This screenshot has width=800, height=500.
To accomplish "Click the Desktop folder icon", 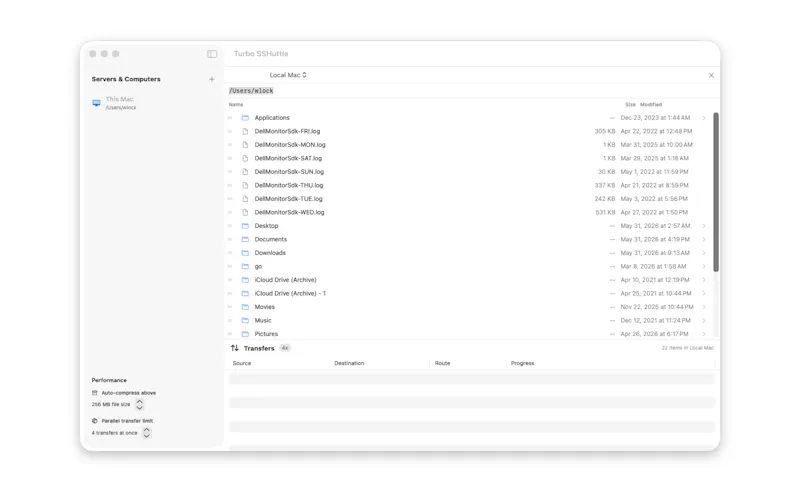I will 245,226.
